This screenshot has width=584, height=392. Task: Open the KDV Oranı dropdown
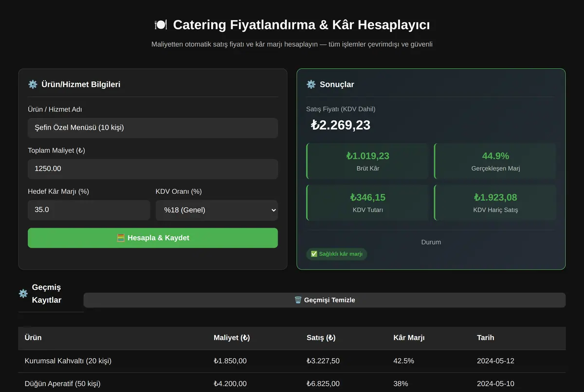click(217, 210)
